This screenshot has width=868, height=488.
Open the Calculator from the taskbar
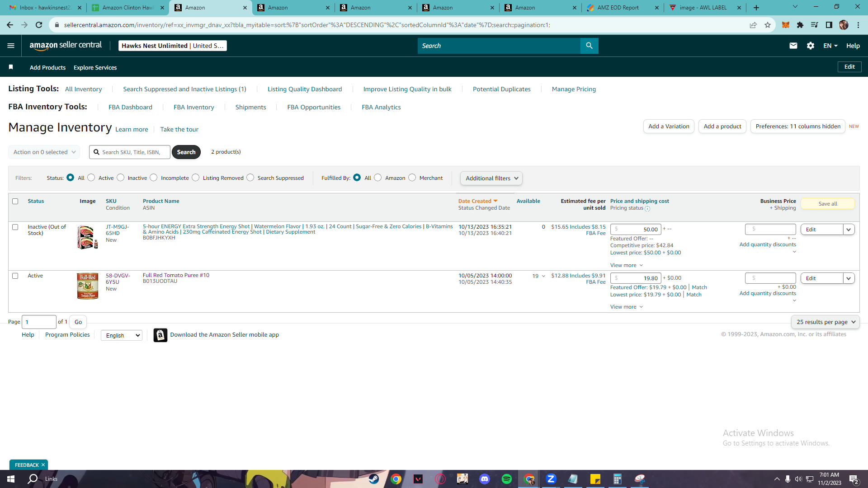(618, 479)
